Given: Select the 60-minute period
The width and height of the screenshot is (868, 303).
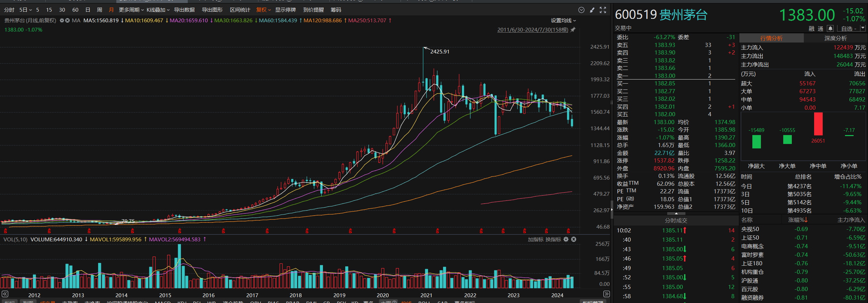Looking at the screenshot, I should pyautogui.click(x=76, y=10).
